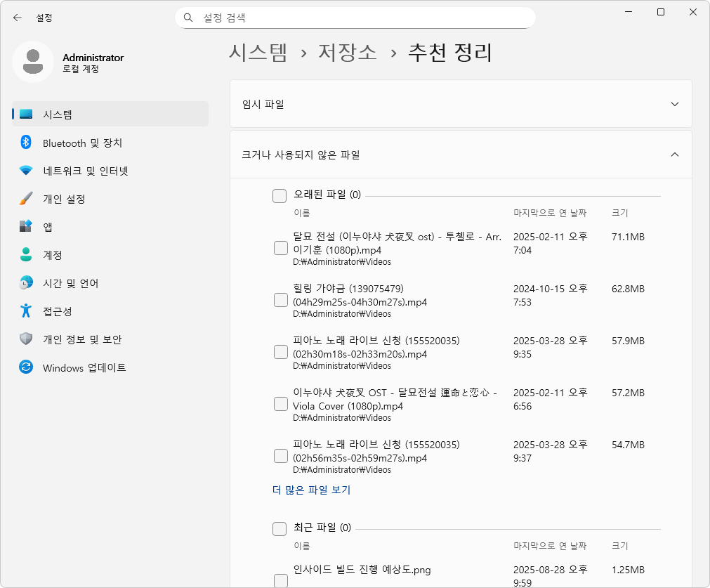Viewport: 710px width, 588px height.
Task: Click 임시 파일 header text
Action: [x=263, y=104]
